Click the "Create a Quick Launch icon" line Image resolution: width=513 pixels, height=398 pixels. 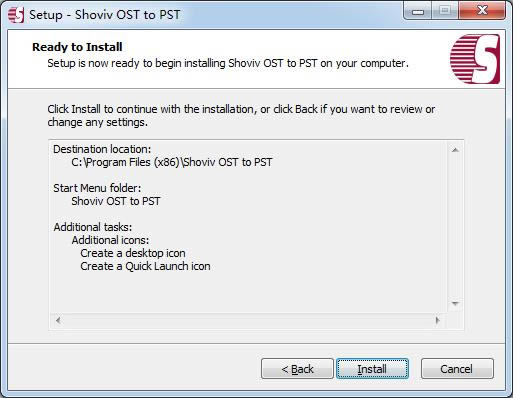[145, 266]
